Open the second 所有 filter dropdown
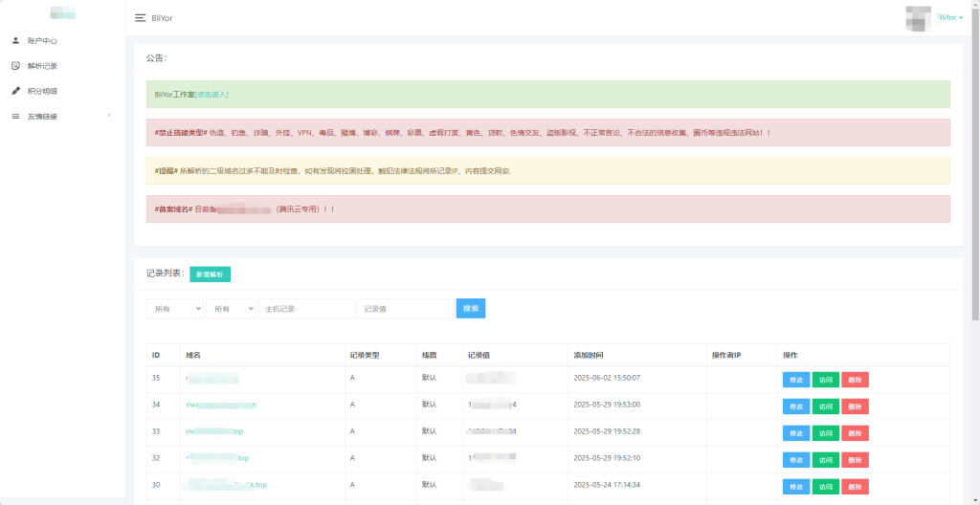980x505 pixels. tap(231, 308)
